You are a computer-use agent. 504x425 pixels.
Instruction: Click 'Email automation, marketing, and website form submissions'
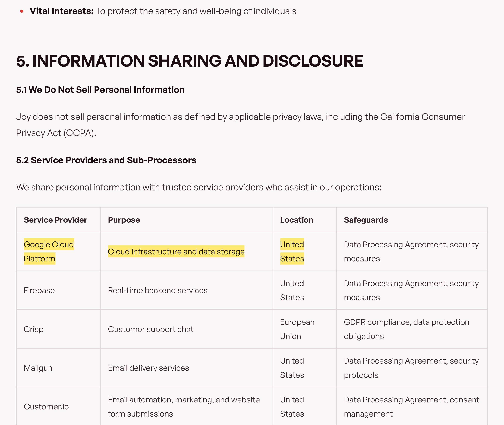(x=184, y=407)
